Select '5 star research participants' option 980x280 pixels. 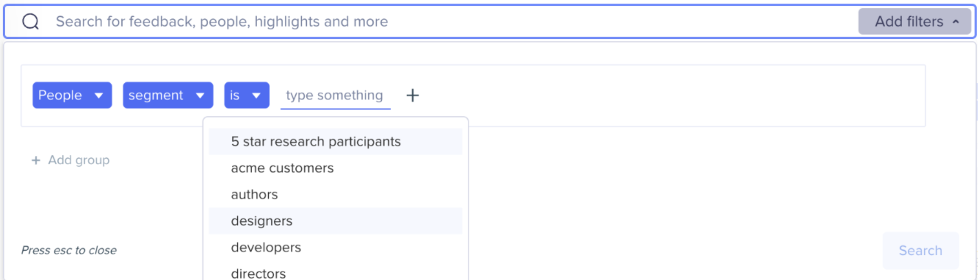pyautogui.click(x=316, y=142)
